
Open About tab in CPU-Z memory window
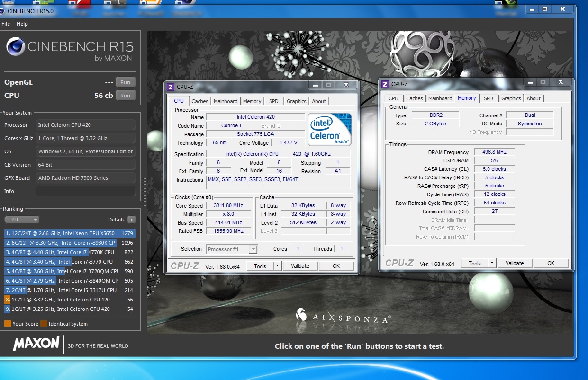pos(534,98)
